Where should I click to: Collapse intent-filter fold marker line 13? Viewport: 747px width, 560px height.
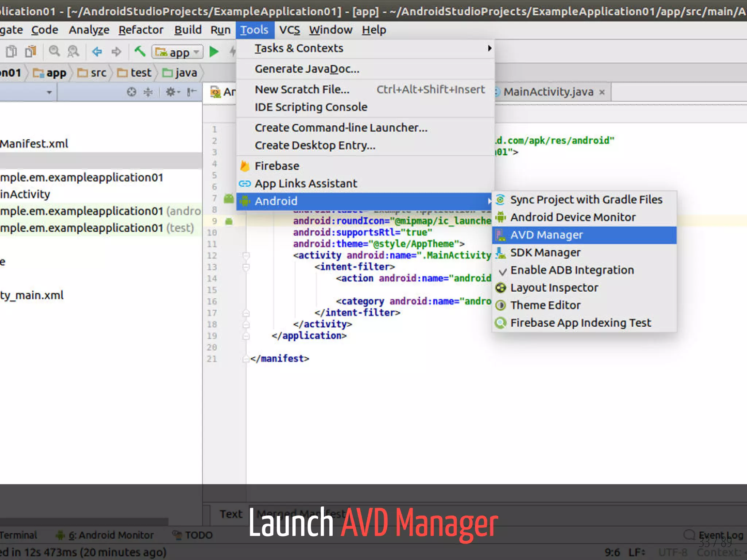point(246,267)
